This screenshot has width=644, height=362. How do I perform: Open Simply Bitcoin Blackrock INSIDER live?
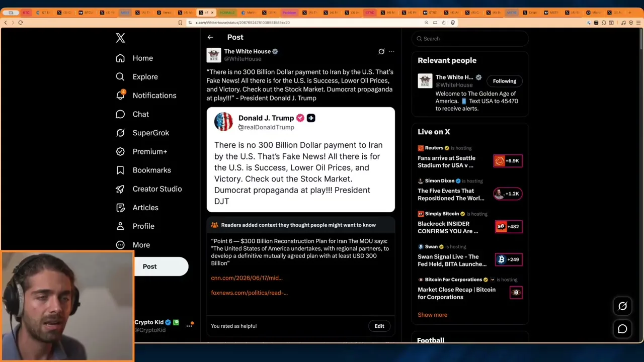click(x=448, y=227)
